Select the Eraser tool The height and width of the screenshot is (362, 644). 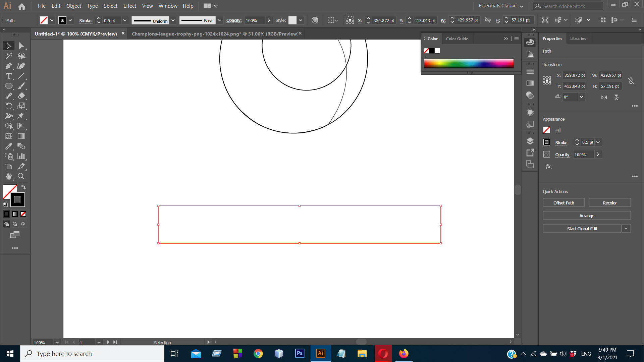click(x=21, y=96)
